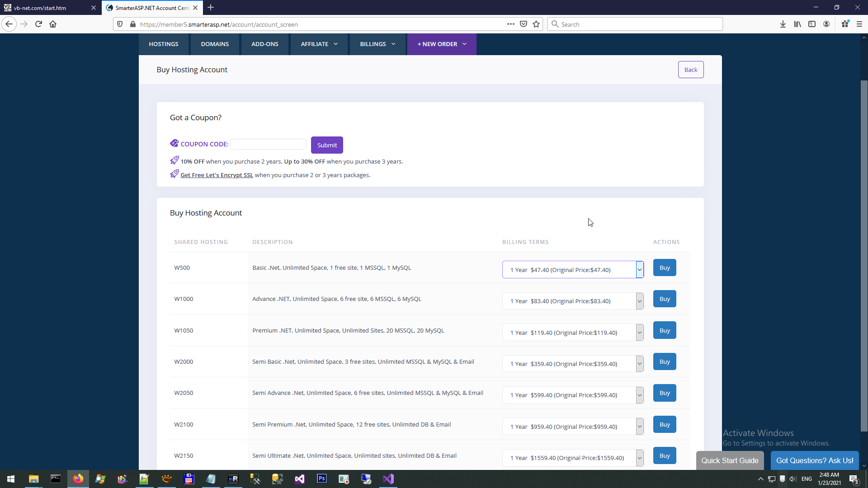Open the Firefox hamburger menu

[859, 24]
